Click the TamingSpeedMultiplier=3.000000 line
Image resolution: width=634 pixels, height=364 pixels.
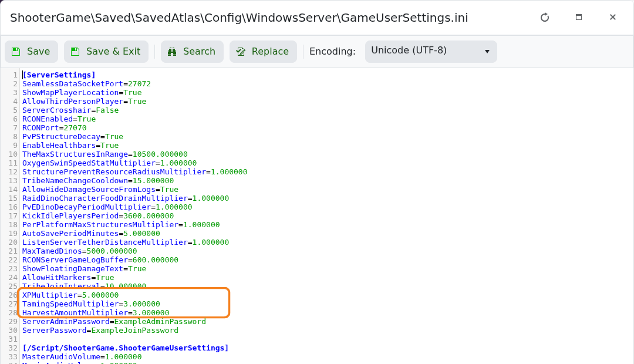click(x=91, y=304)
